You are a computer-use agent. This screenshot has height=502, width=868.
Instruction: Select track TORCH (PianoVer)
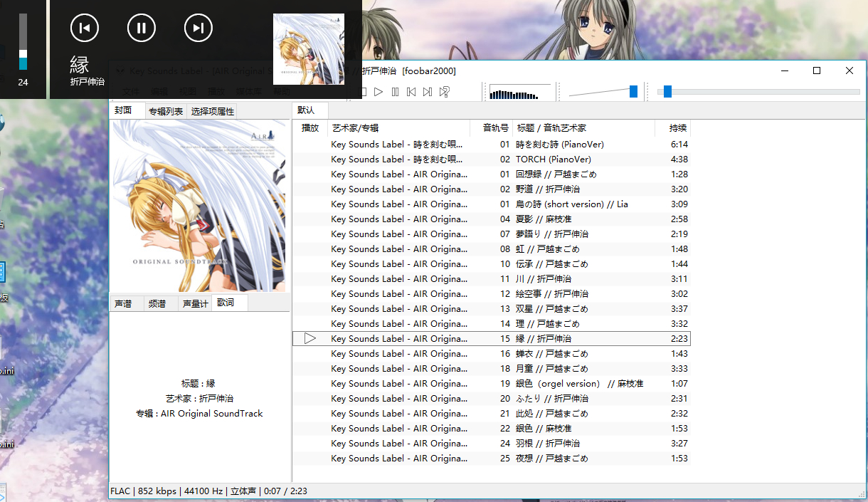pos(492,160)
